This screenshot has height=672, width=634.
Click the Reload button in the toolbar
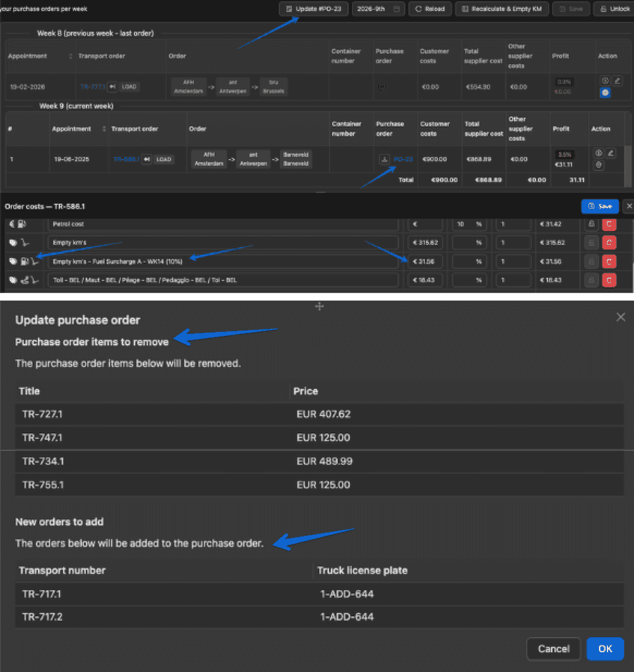coord(430,9)
